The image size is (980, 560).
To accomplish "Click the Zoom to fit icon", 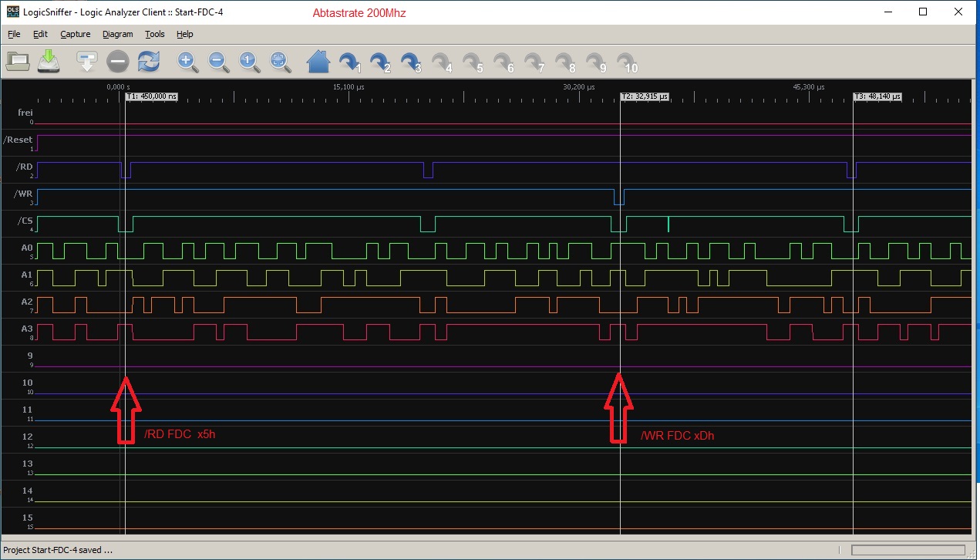I will tap(280, 61).
